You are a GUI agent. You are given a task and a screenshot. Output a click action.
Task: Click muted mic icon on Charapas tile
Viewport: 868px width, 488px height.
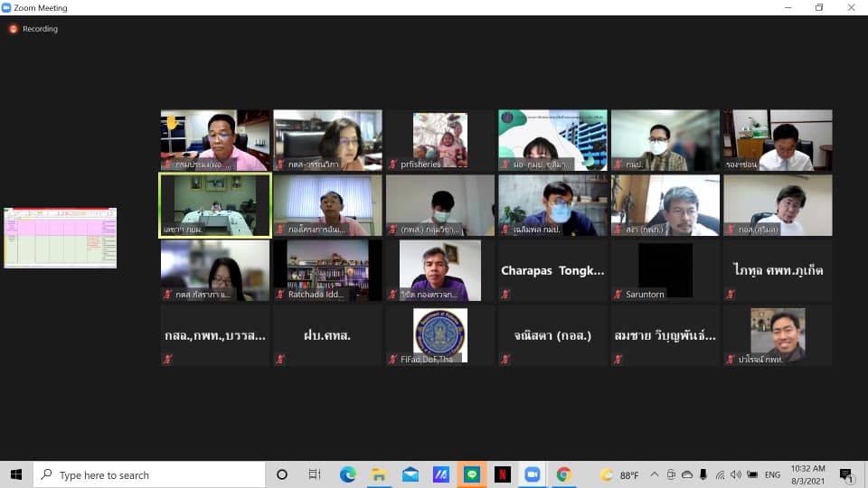coord(505,295)
